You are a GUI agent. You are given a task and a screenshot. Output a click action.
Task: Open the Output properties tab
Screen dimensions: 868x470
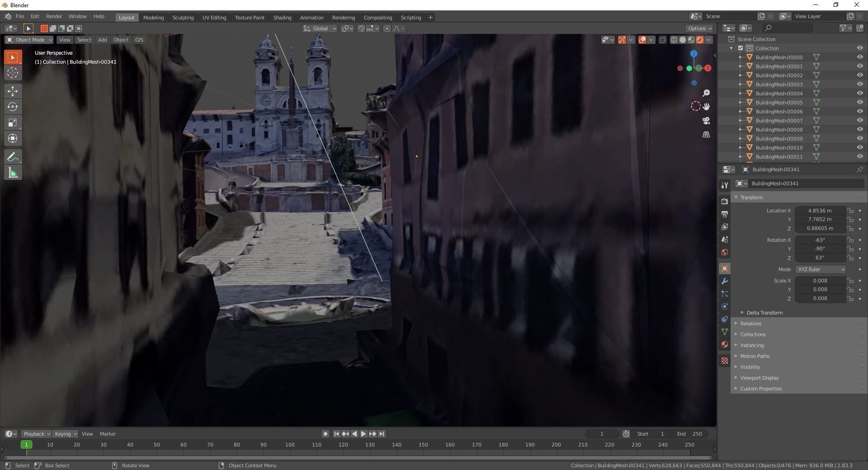(725, 214)
